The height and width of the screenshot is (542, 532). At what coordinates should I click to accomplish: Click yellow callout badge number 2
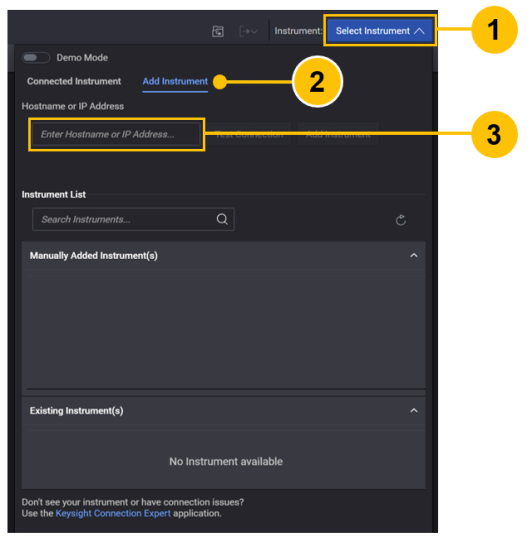317,82
